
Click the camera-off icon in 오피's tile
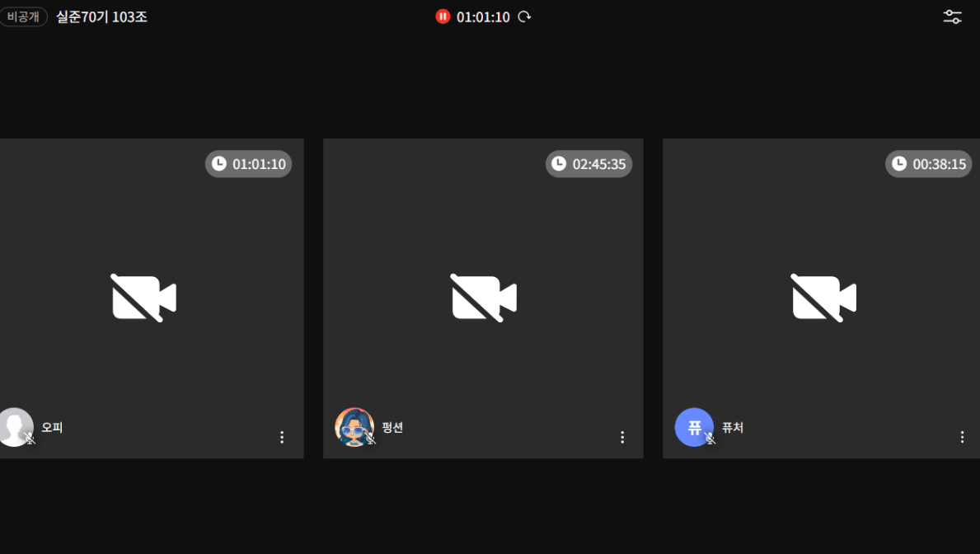[x=143, y=298]
